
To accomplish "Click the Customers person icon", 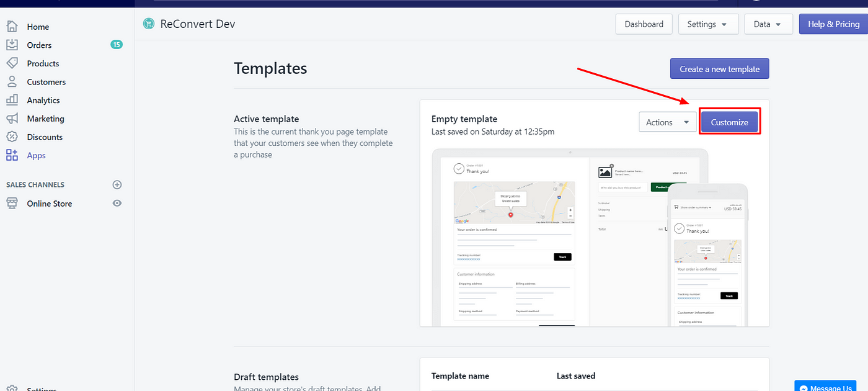I will (x=12, y=81).
